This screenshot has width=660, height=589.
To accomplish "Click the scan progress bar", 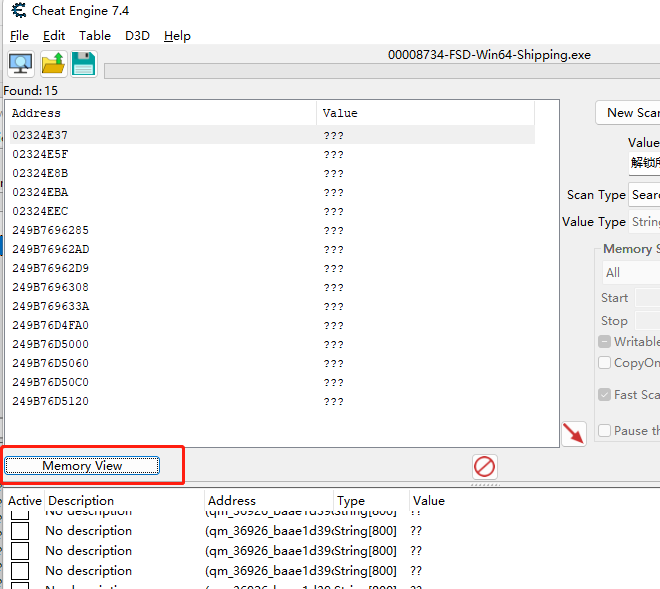I will tap(382, 71).
